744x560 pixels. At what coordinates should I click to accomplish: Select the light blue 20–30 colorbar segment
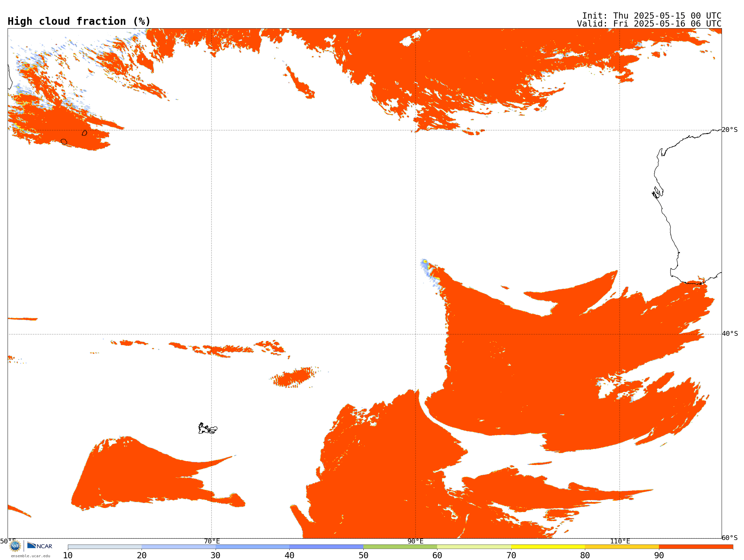point(178,547)
